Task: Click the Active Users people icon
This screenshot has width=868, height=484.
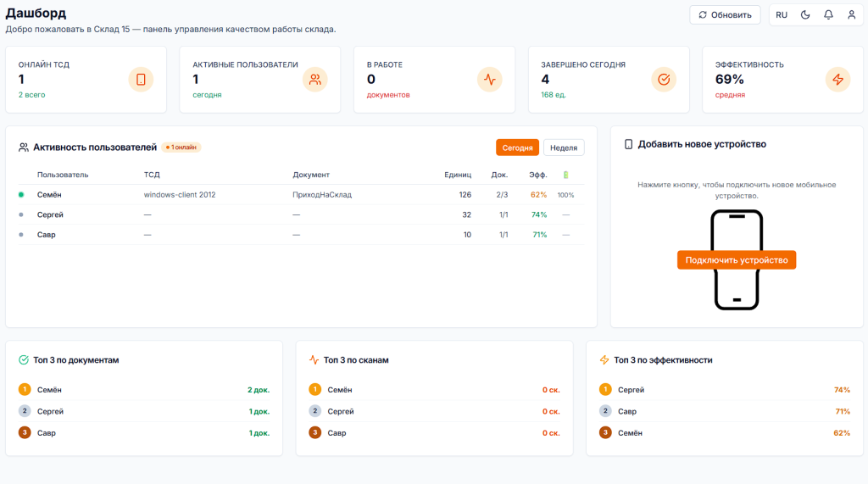Action: [315, 80]
